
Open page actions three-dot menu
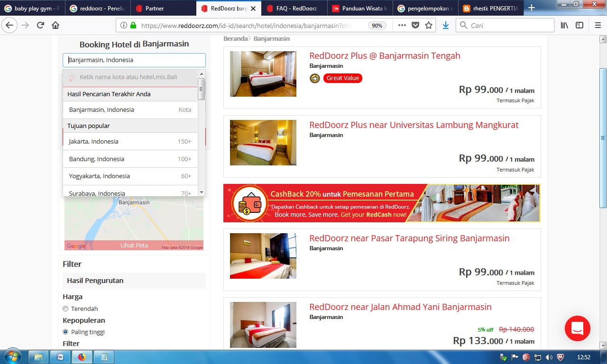402,25
